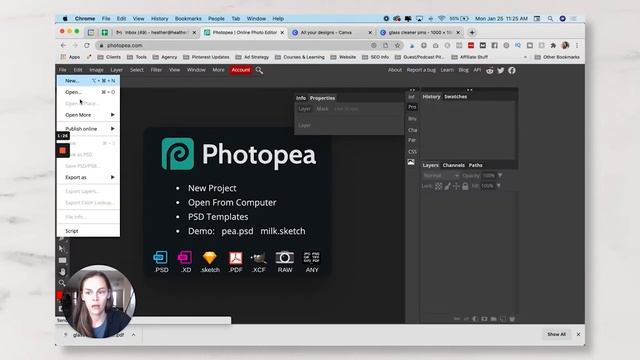The width and height of the screenshot is (640, 360).
Task: Click Show All in downloads bar
Action: 556,334
